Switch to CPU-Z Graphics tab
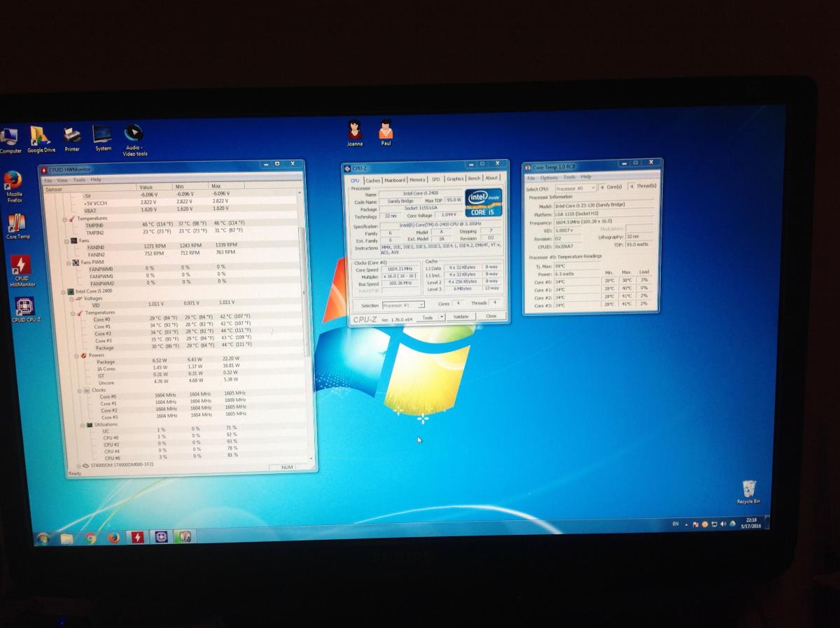The height and width of the screenshot is (628, 840). (x=455, y=179)
